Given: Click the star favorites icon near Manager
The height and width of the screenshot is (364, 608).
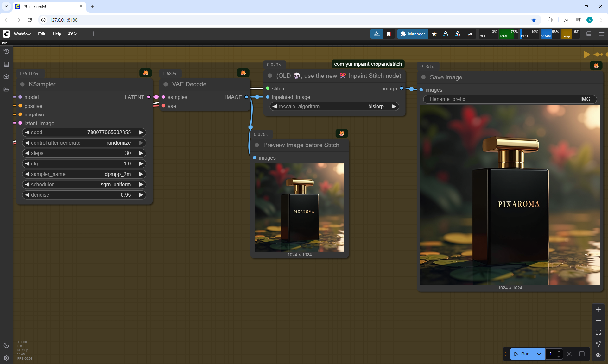Looking at the screenshot, I should (434, 34).
